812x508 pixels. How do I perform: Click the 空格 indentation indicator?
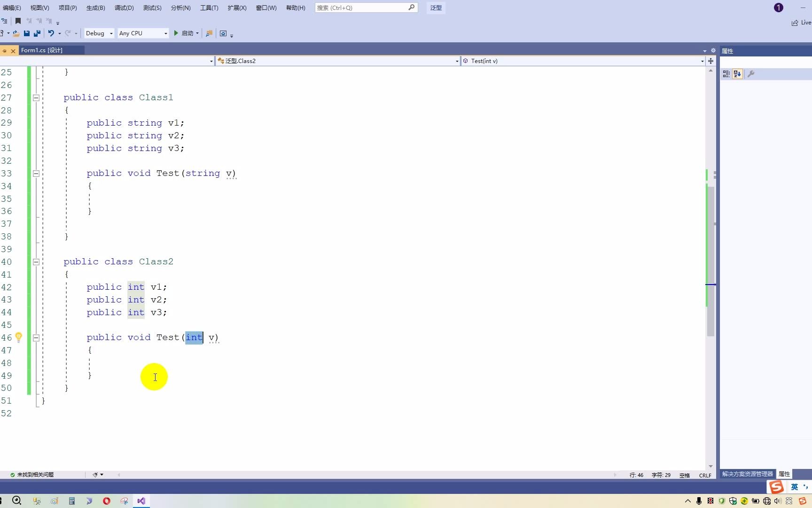685,475
